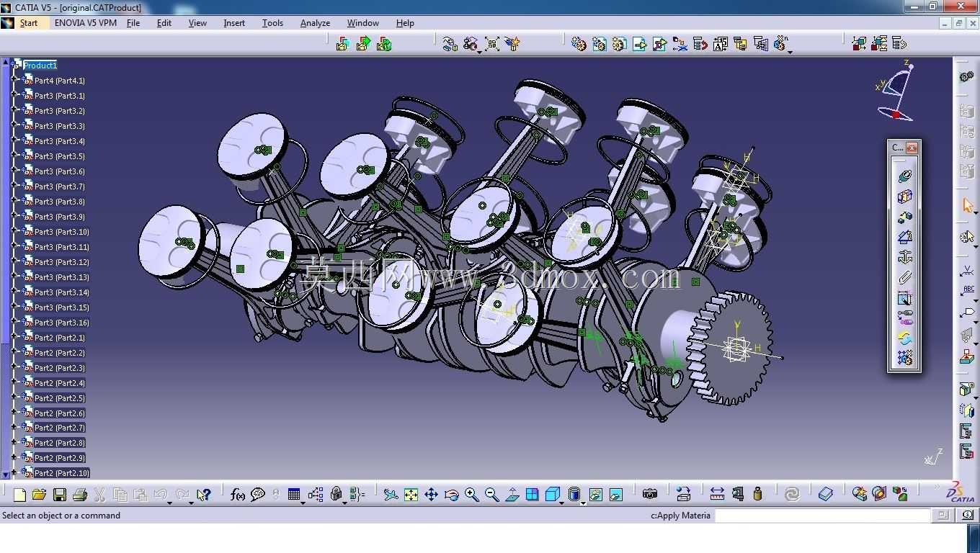
Task: Click the Measure Between icon
Action: (717, 494)
